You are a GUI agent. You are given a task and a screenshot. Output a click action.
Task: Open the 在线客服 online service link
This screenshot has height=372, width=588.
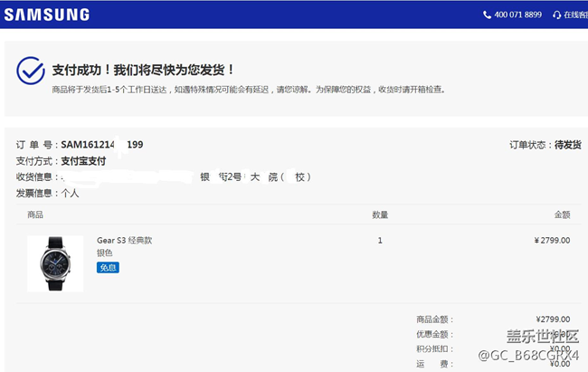575,14
